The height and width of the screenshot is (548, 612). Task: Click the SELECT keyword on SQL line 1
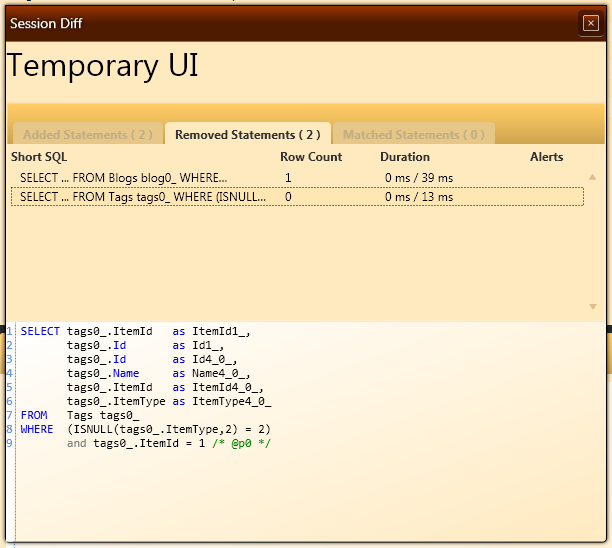click(x=40, y=331)
